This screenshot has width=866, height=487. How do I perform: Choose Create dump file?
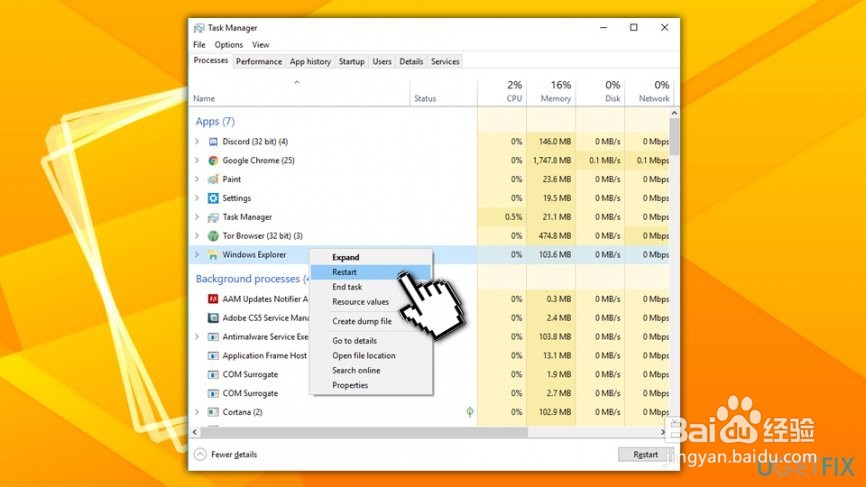tap(371, 321)
